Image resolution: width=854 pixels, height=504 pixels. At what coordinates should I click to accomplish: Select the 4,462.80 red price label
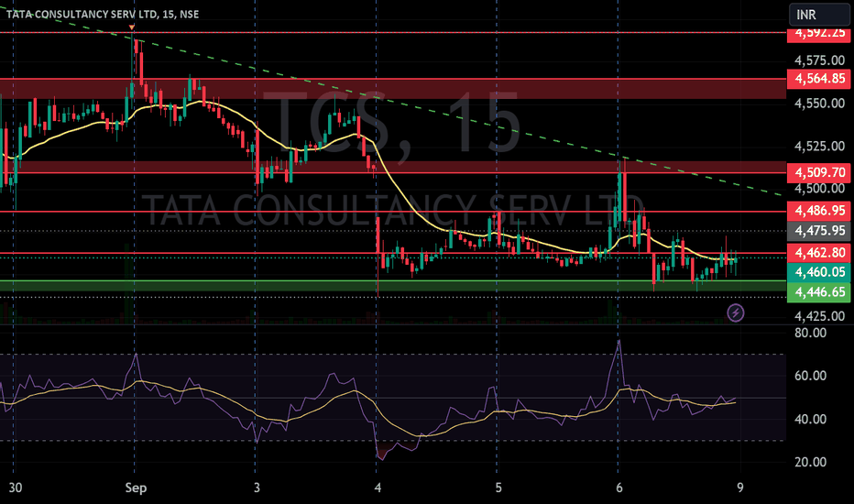[x=818, y=253]
